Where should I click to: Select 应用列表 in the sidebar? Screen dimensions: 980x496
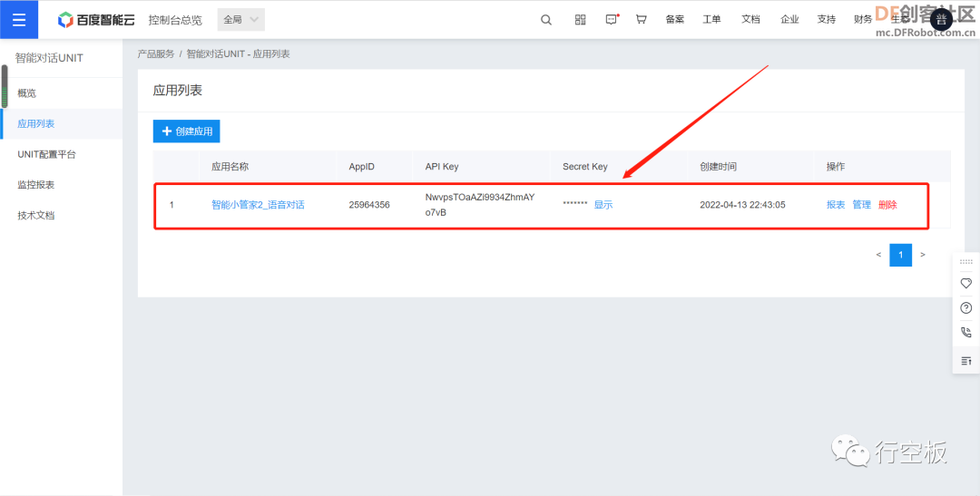62,123
